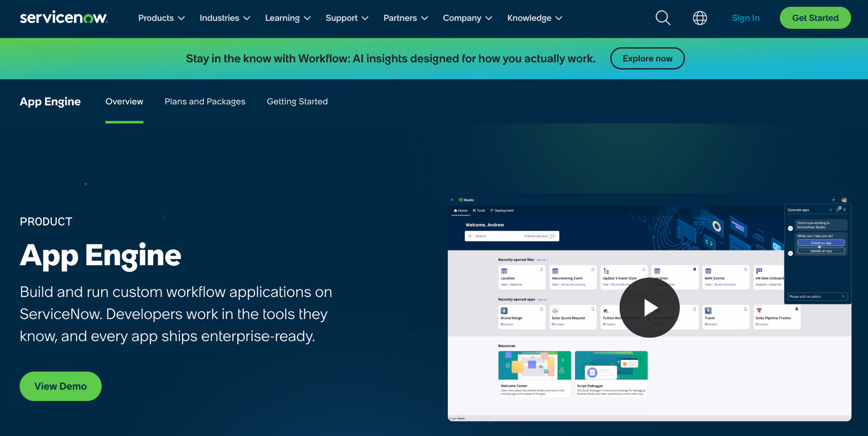Screen dimensions: 868x436
Task: Expand the Products menu
Action: pos(161,18)
